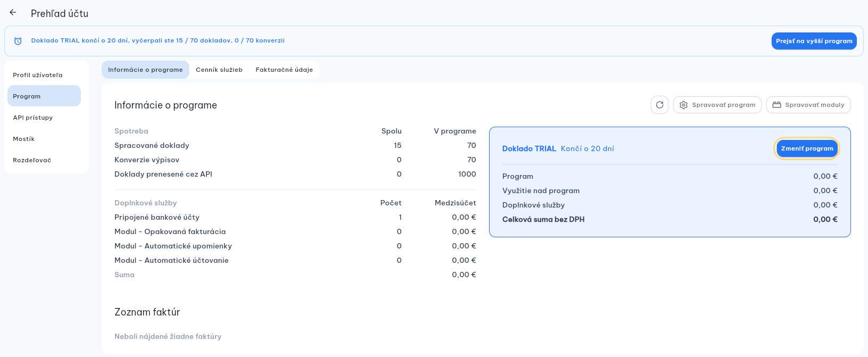Click the Zmeniť program button
868x357 pixels.
[x=807, y=148]
